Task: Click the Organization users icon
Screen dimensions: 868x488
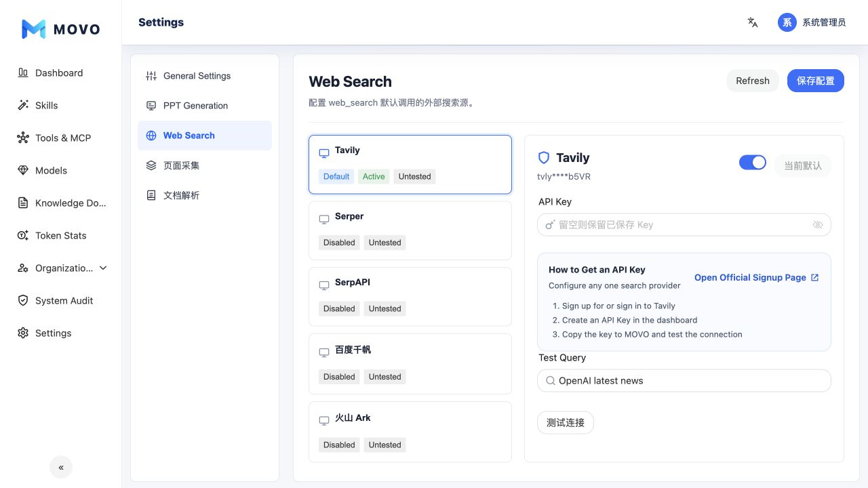Action: (23, 268)
